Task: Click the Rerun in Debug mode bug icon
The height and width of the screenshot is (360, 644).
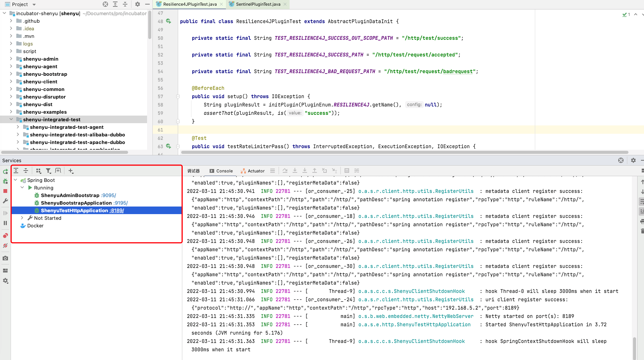Action: point(5,181)
